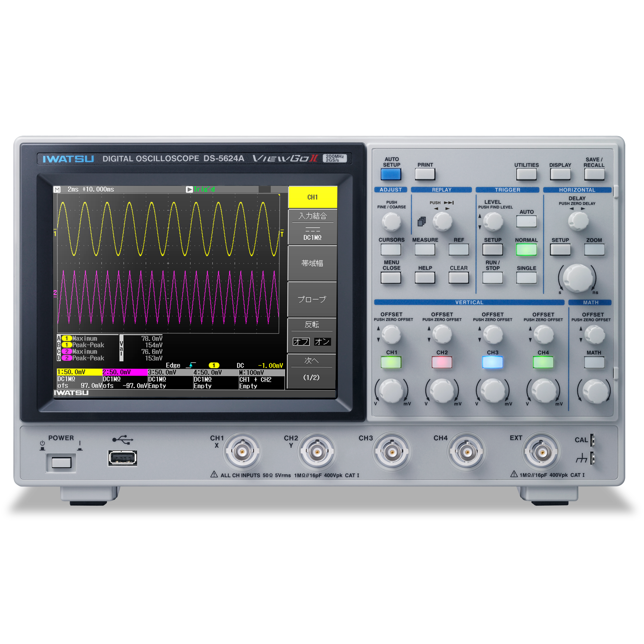Push the horizontal DELAY knob
The image size is (644, 644).
(x=578, y=221)
